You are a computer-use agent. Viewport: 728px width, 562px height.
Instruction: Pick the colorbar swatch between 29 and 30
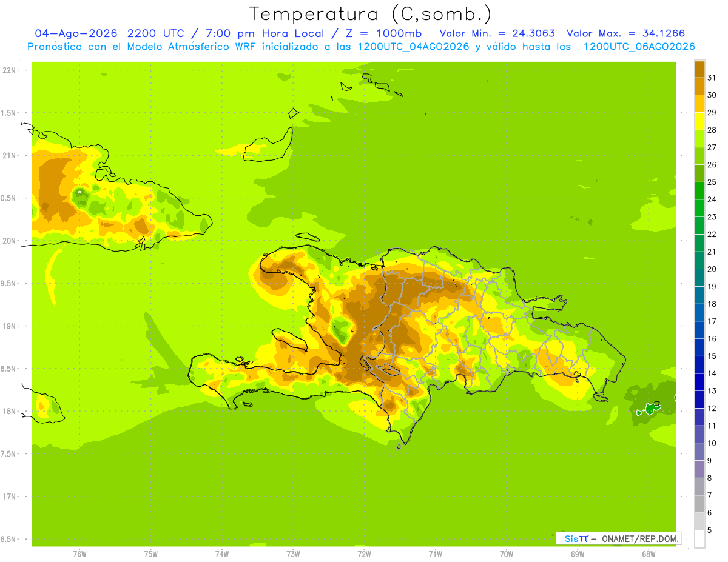coord(699,104)
